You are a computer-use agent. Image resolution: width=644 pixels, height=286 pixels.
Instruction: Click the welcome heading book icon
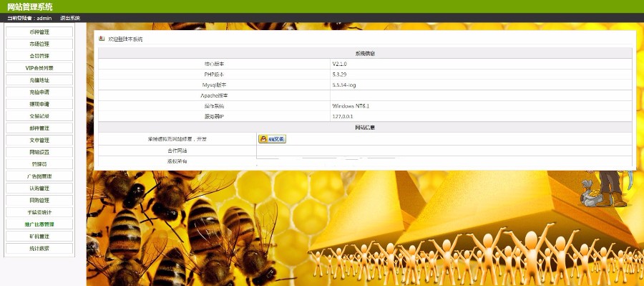point(102,39)
